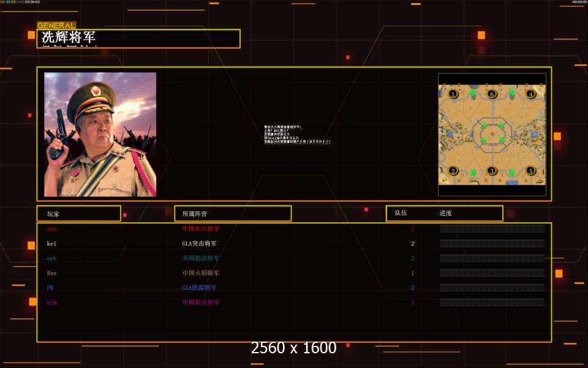Select start position 6 marker on map
588x368 pixels.
tap(492, 94)
